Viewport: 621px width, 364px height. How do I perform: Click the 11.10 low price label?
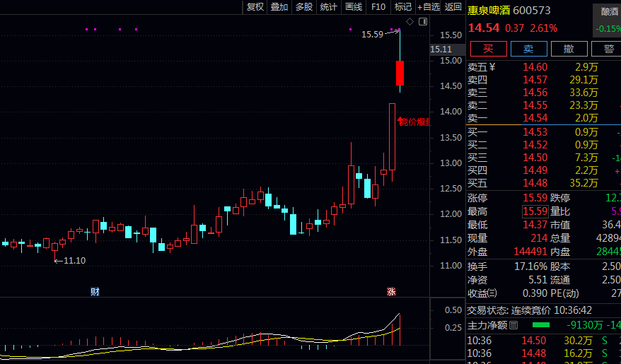click(74, 260)
